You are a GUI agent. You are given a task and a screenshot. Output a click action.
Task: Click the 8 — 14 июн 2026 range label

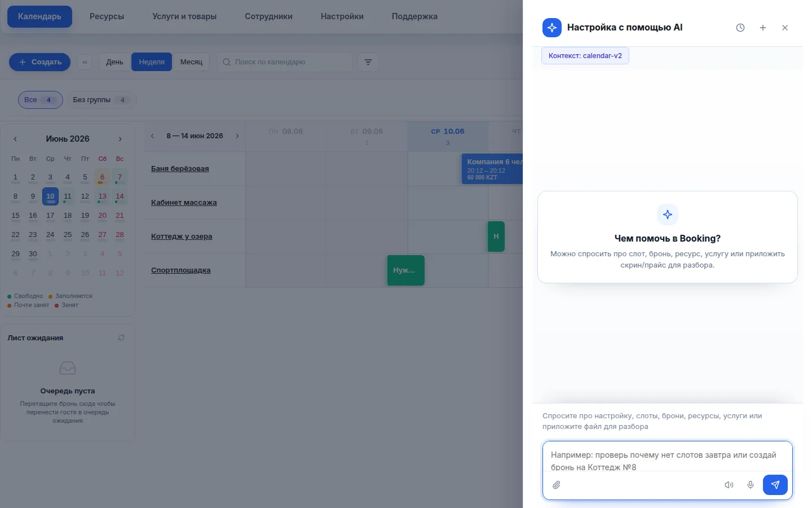click(x=195, y=136)
